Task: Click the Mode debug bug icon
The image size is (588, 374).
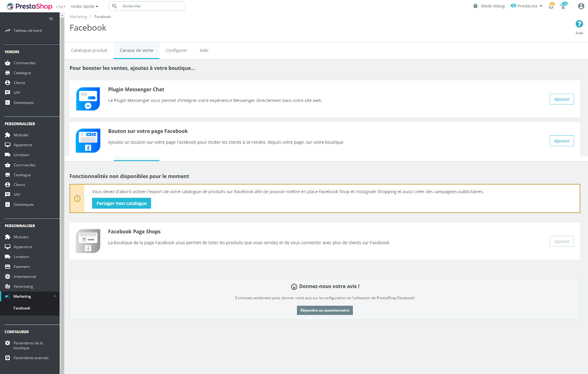Action: (476, 6)
